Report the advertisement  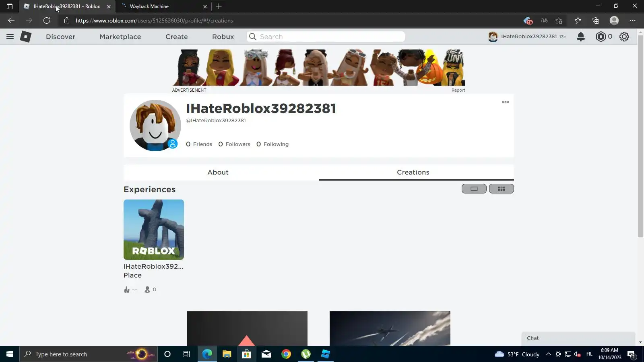(x=458, y=90)
